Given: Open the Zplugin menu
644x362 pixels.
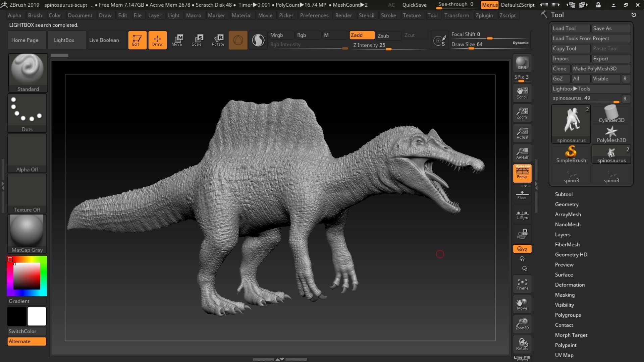Looking at the screenshot, I should pos(484,15).
